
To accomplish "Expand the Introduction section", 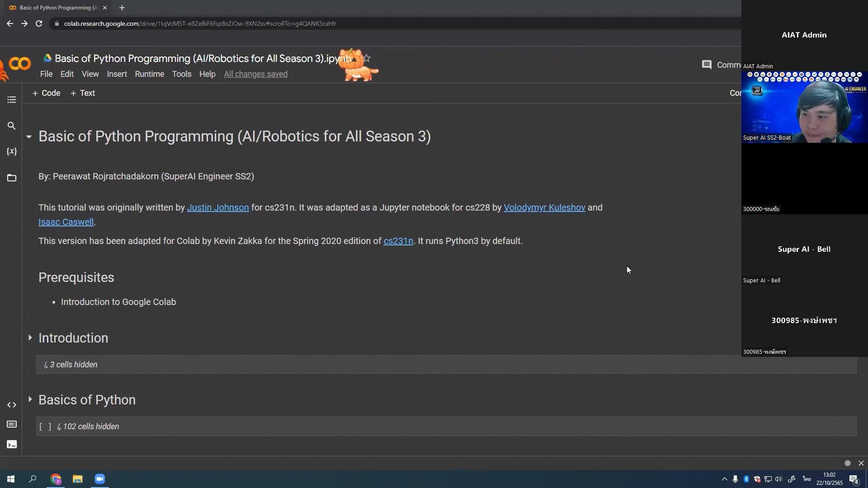I will tap(30, 338).
